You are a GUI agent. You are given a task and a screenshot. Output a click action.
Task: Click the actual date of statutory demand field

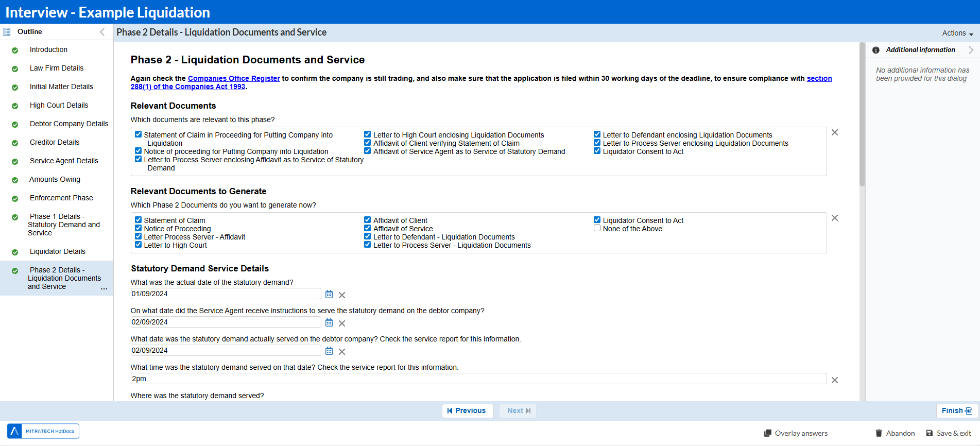(x=226, y=294)
